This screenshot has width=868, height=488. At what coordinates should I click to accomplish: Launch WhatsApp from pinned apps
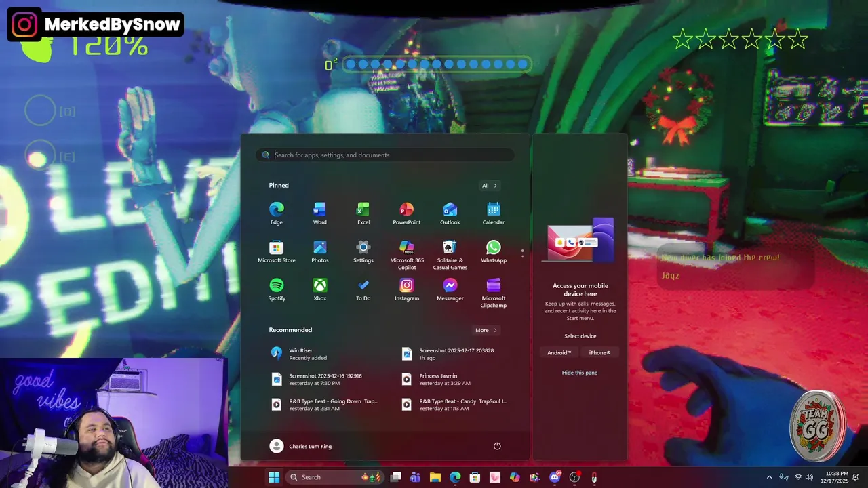point(494,251)
